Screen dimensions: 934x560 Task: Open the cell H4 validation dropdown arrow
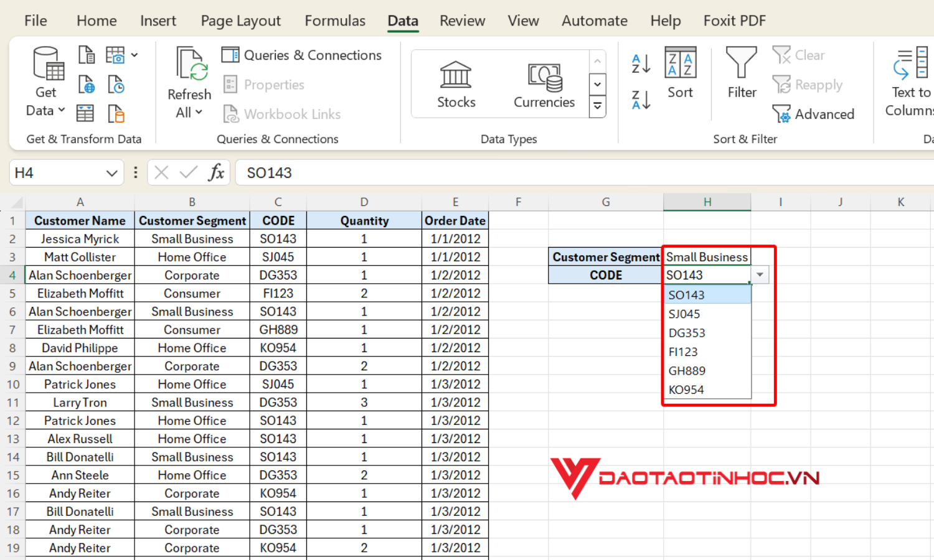click(760, 275)
